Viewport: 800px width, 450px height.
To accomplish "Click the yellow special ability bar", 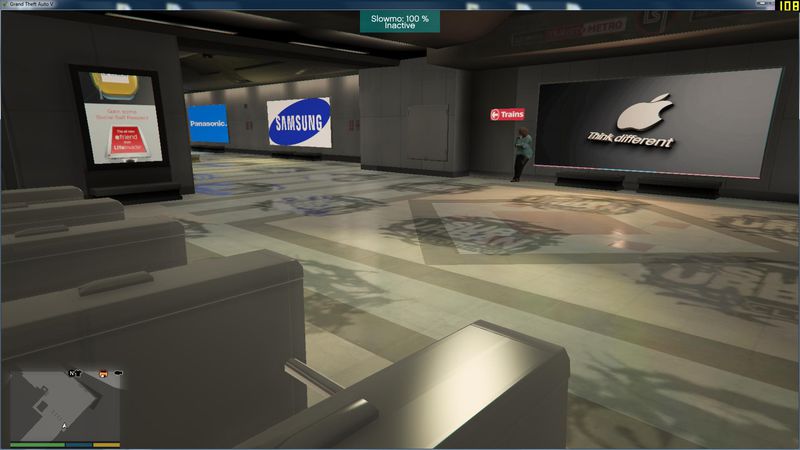I will 107,445.
